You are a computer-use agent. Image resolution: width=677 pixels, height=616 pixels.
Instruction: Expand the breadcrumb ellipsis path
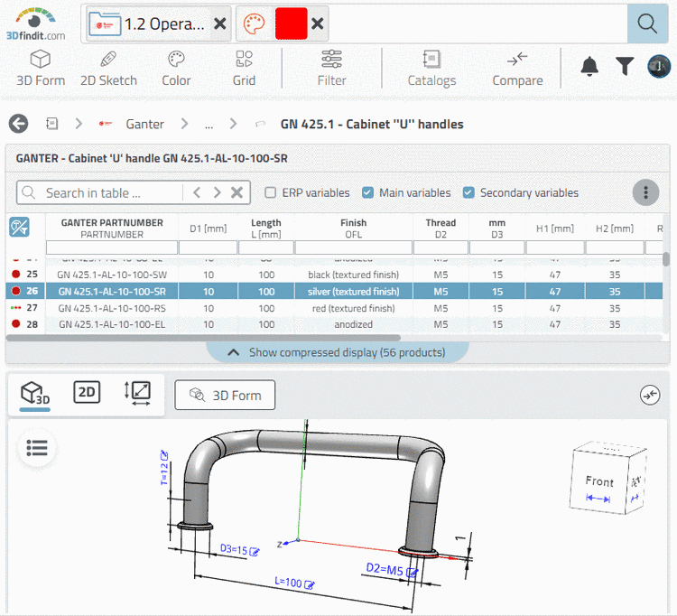[x=209, y=124]
